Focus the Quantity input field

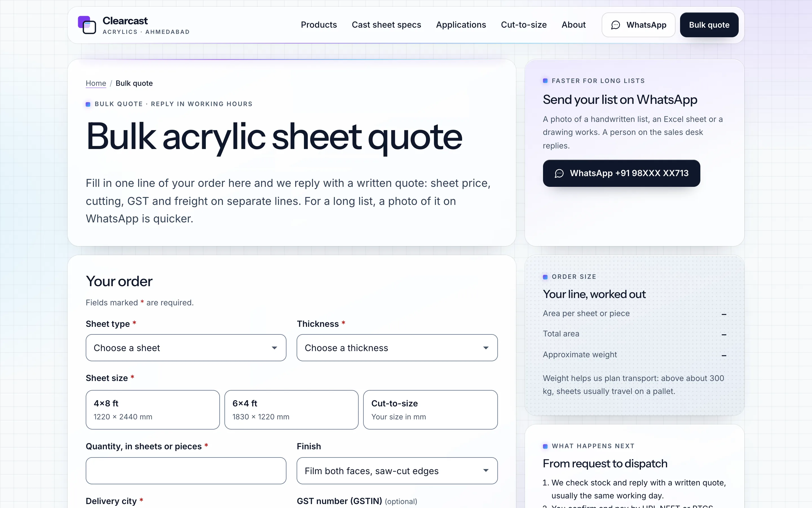[186, 471]
